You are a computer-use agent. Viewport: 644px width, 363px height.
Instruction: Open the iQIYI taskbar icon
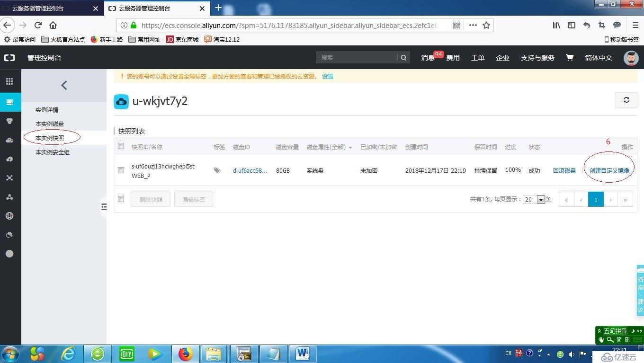[126, 354]
